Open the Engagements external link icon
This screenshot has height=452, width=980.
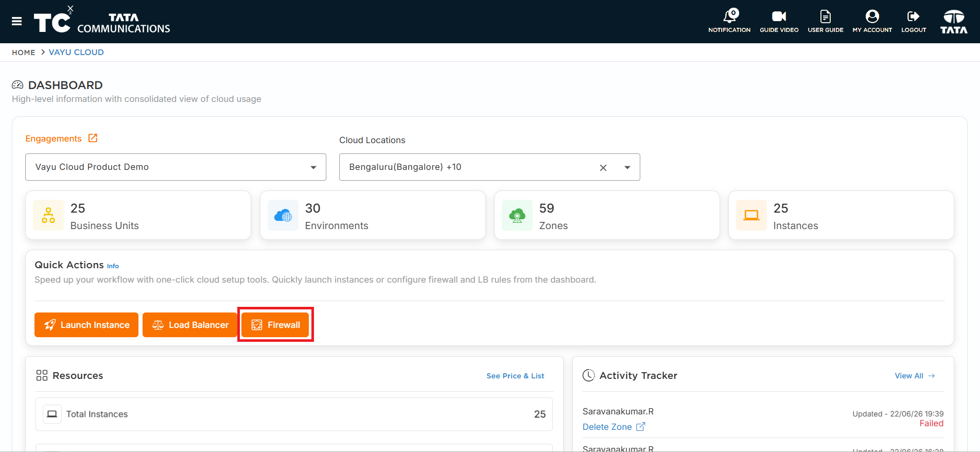pyautogui.click(x=93, y=138)
